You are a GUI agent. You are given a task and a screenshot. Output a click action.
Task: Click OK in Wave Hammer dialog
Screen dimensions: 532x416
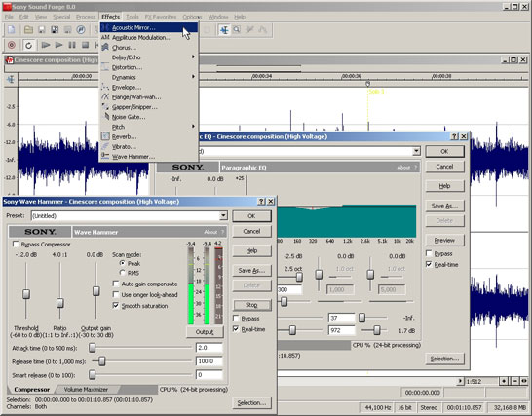click(x=251, y=216)
